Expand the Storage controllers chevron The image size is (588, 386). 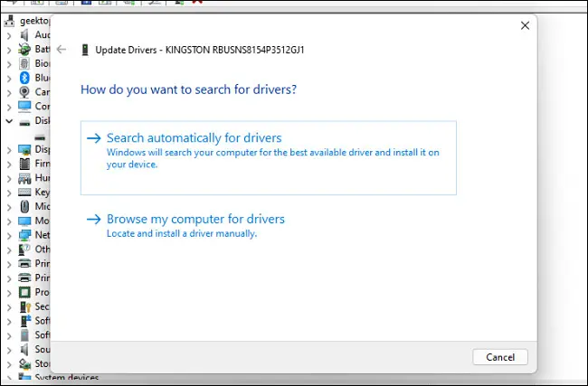tap(9, 364)
